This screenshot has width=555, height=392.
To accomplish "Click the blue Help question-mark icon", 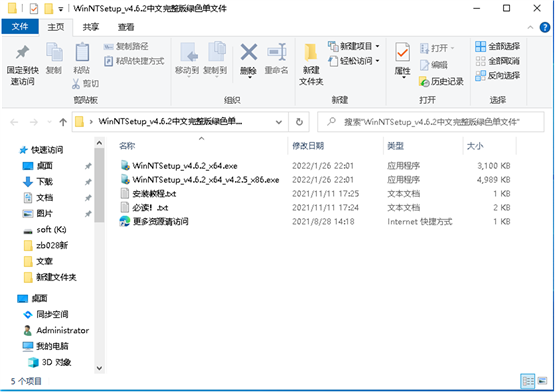I will (x=545, y=27).
